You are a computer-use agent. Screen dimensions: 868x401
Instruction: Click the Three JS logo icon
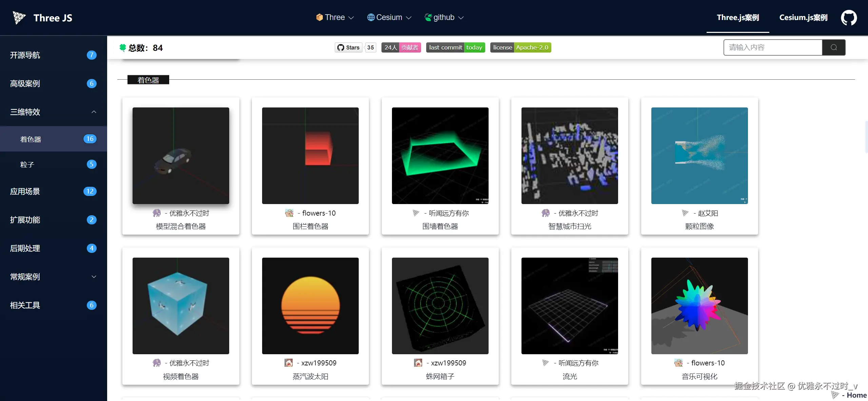tap(19, 18)
